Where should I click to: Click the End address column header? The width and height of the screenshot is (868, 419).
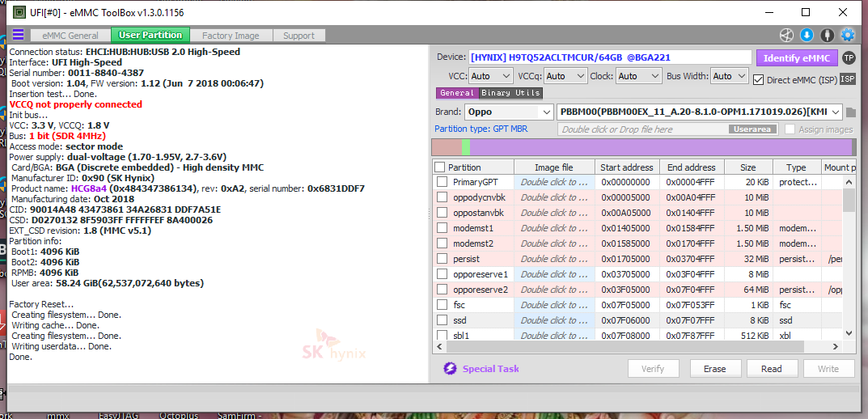pos(690,167)
